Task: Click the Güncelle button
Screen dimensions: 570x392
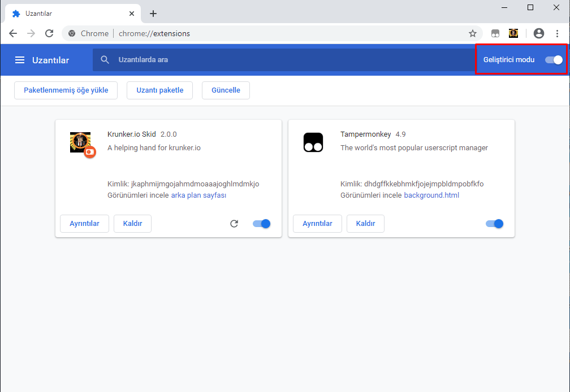Action: pos(226,90)
